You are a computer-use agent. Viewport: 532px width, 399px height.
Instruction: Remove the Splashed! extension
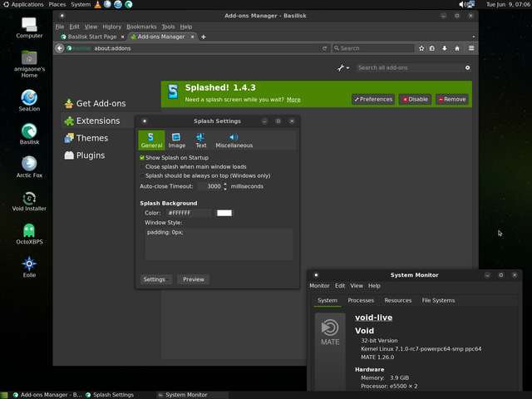452,99
